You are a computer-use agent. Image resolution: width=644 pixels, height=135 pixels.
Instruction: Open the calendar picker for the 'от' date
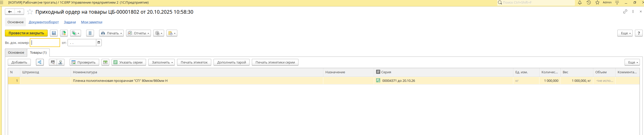(x=99, y=43)
